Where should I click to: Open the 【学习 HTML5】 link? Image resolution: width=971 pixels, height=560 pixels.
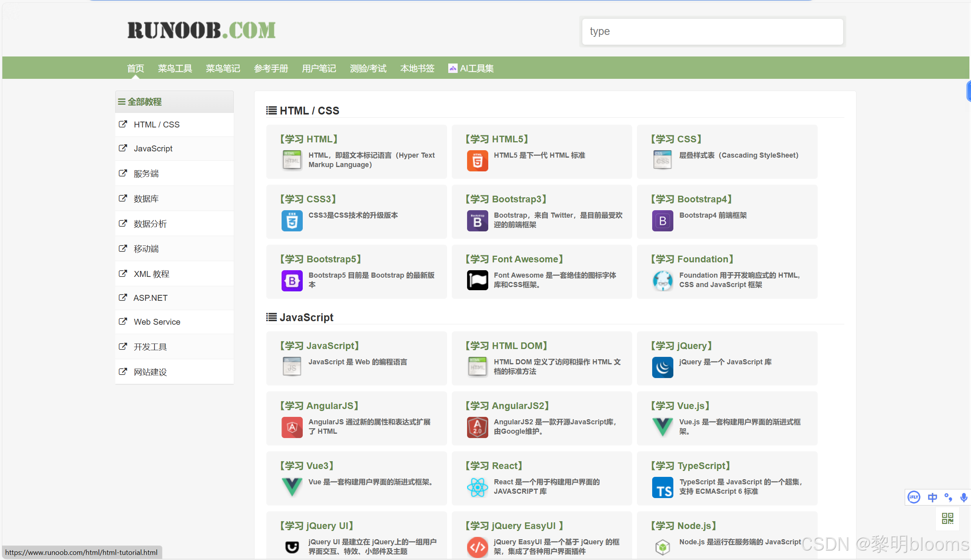tap(497, 139)
